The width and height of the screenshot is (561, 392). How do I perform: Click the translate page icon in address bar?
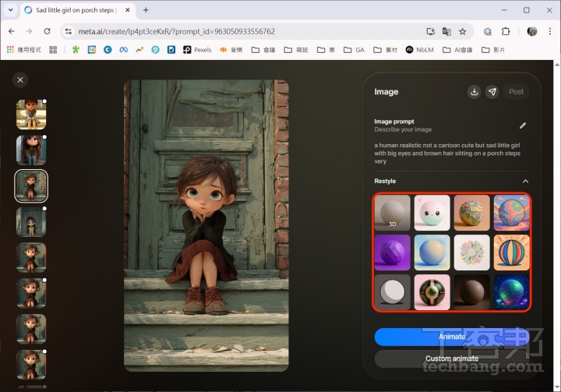click(446, 31)
